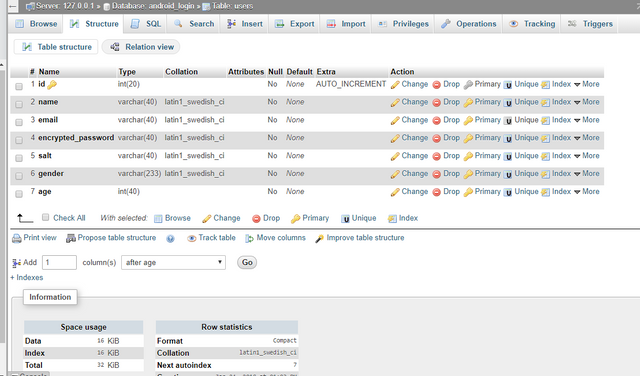The image size is (640, 376).
Task: Click the Unique icon for age row
Action: [508, 192]
